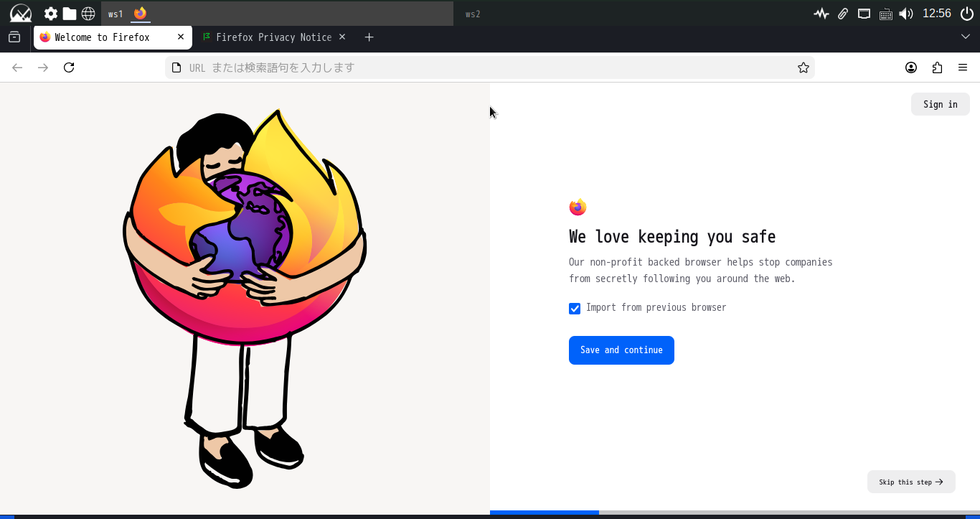Screen dimensions: 980x519
Task: Open the system activity monitor tray icon
Action: tap(821, 14)
